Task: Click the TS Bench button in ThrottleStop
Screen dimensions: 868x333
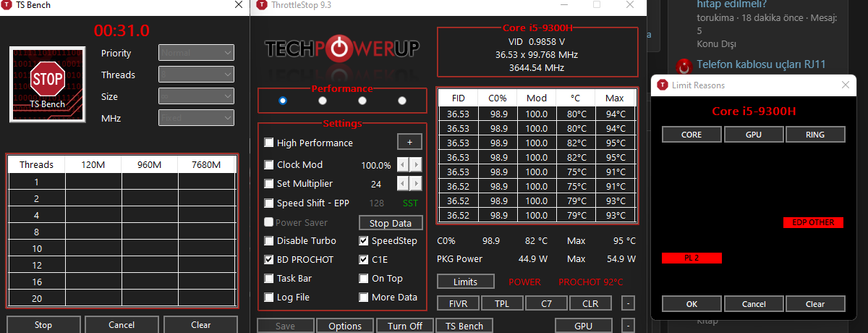Action: click(x=464, y=326)
